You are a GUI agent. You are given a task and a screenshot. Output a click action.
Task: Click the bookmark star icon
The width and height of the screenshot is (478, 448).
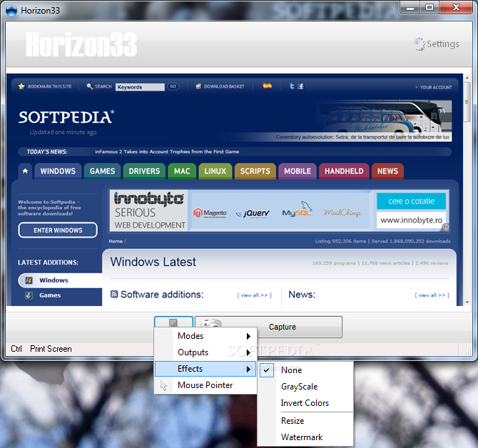21,86
